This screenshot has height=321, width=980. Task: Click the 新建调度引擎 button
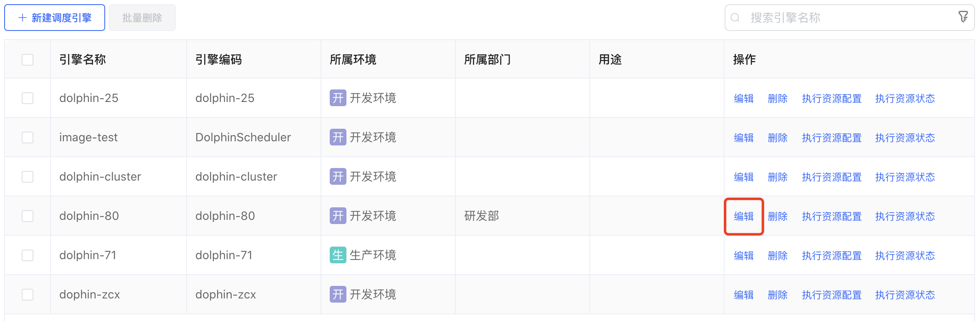click(x=55, y=18)
